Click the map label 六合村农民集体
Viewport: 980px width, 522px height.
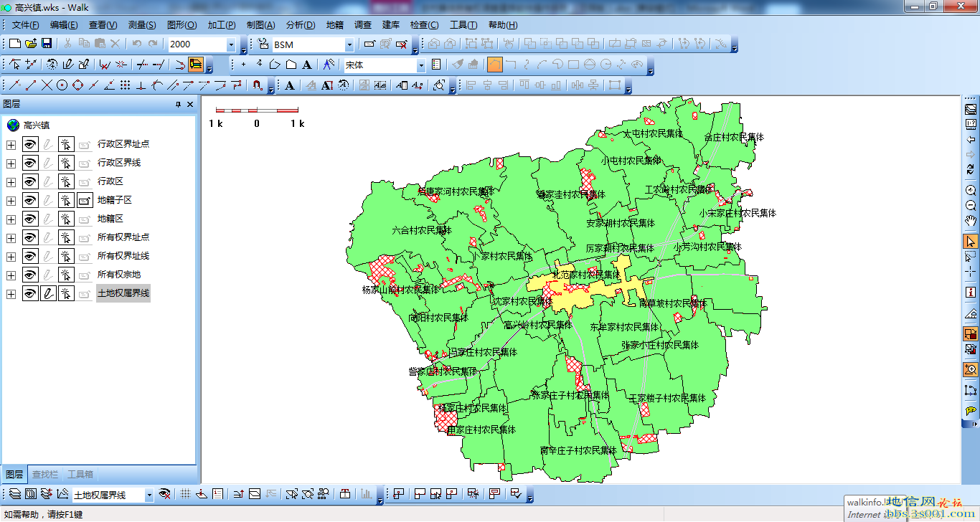click(422, 230)
